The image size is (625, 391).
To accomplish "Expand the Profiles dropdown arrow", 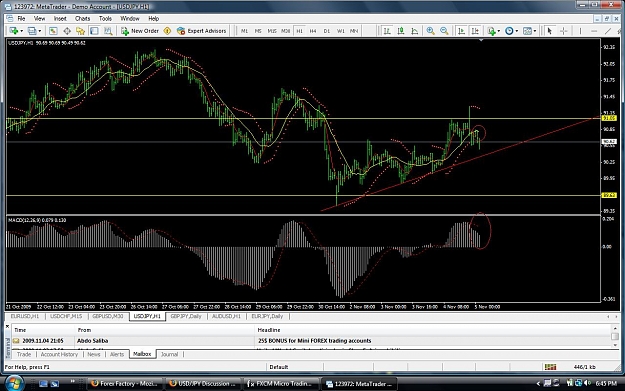I will pos(39,31).
